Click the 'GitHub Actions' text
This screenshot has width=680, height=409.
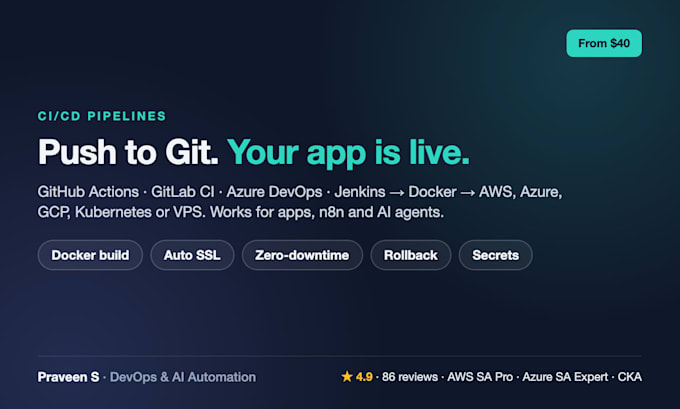(88, 192)
